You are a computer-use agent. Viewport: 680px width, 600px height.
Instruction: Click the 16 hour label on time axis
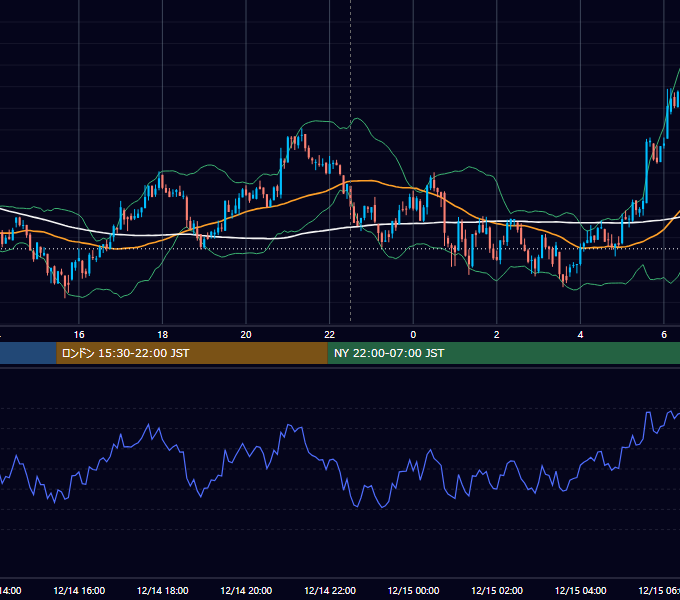click(79, 335)
